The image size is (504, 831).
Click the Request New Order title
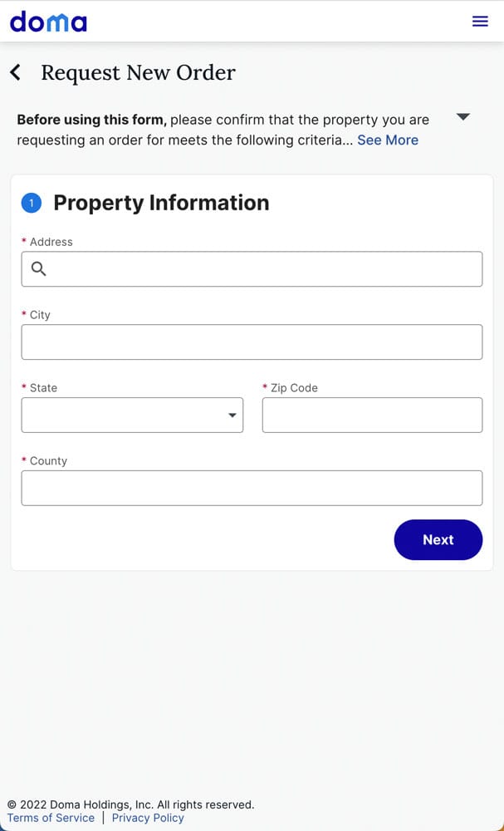point(138,73)
